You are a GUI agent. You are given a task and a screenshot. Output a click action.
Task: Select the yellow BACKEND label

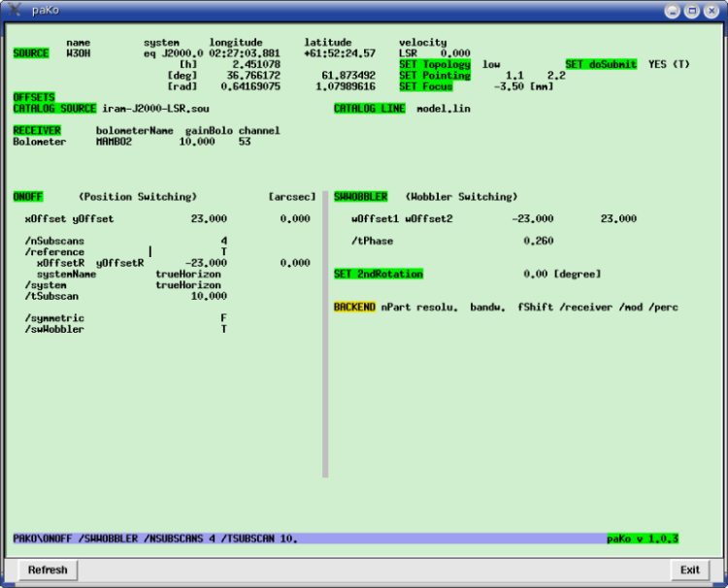pyautogui.click(x=354, y=308)
